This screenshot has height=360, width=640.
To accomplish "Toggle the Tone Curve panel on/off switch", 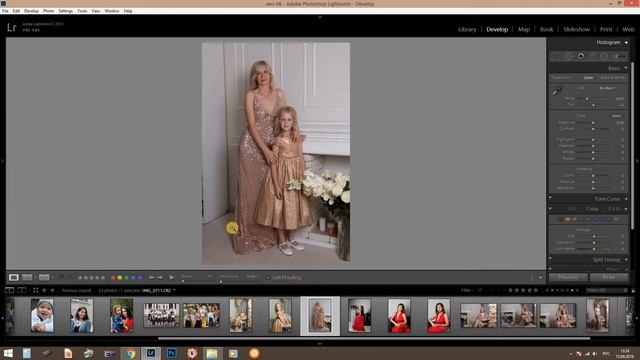I will (x=550, y=199).
